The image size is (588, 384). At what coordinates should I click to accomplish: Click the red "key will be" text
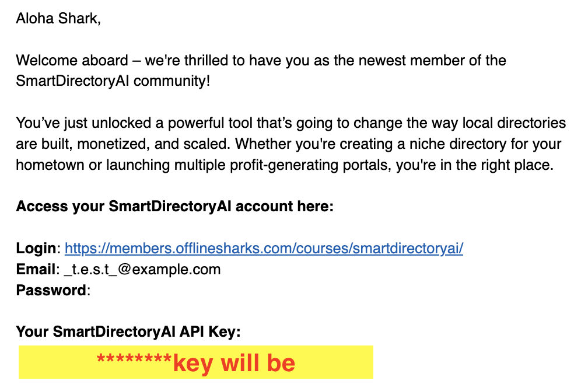234,363
